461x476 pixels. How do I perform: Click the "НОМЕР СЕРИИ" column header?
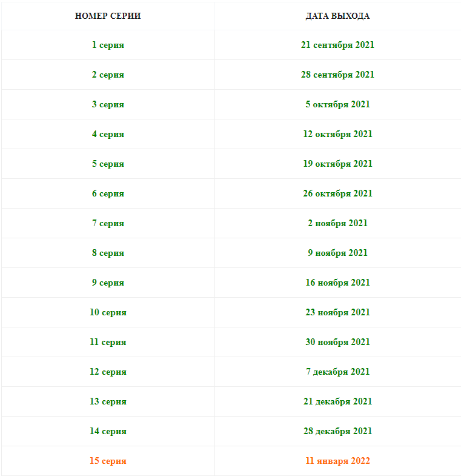108,16
